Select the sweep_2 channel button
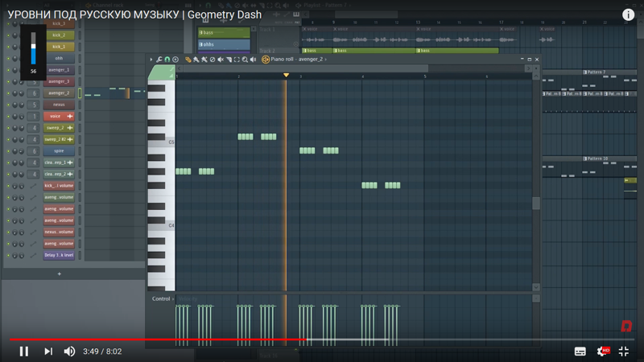Image resolution: width=644 pixels, height=362 pixels. click(59, 128)
